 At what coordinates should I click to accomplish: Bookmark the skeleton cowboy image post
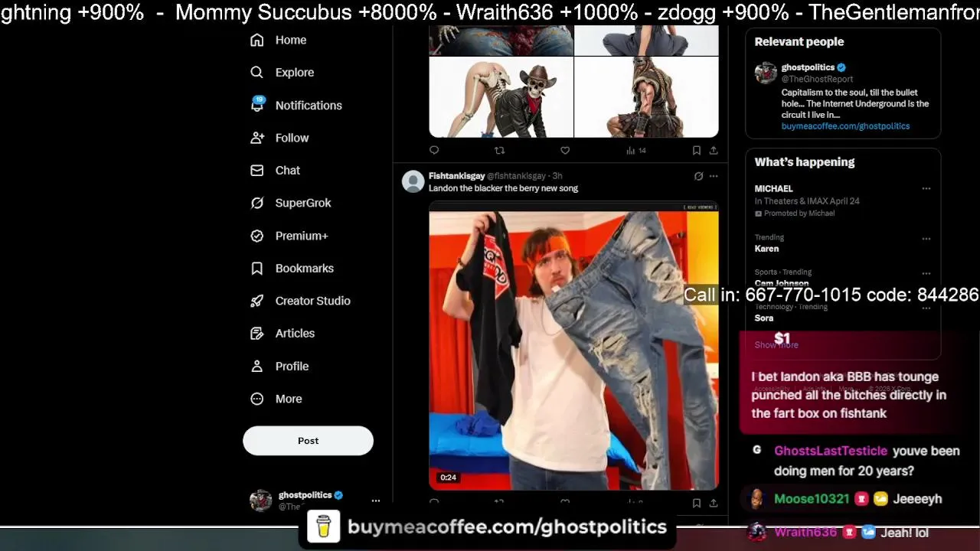click(696, 150)
